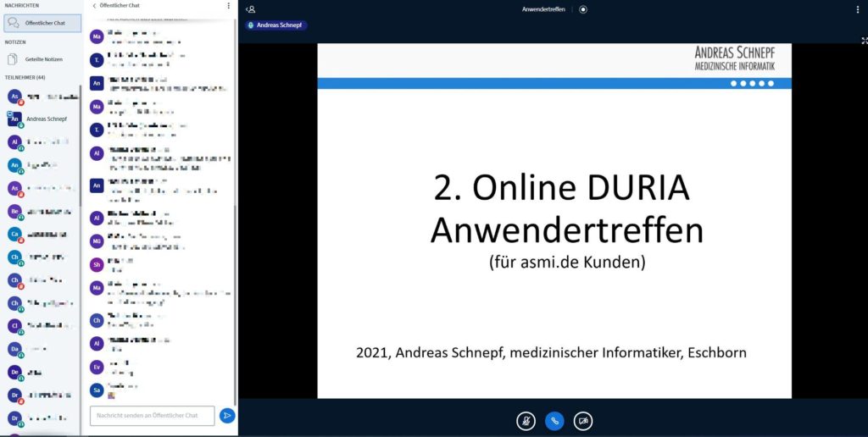Select the 'Al' avatar in participant list
The height and width of the screenshot is (437, 868).
pyautogui.click(x=15, y=142)
